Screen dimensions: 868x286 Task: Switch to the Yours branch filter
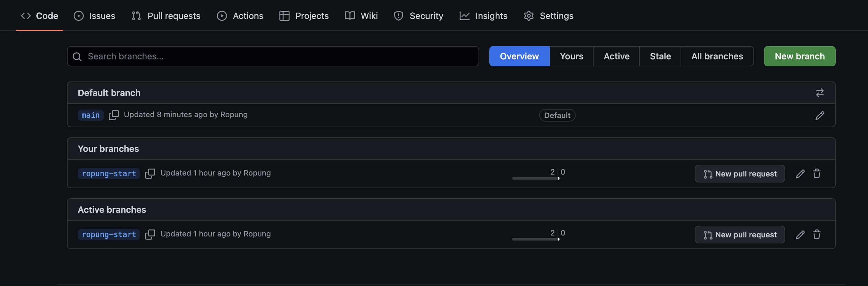click(571, 56)
